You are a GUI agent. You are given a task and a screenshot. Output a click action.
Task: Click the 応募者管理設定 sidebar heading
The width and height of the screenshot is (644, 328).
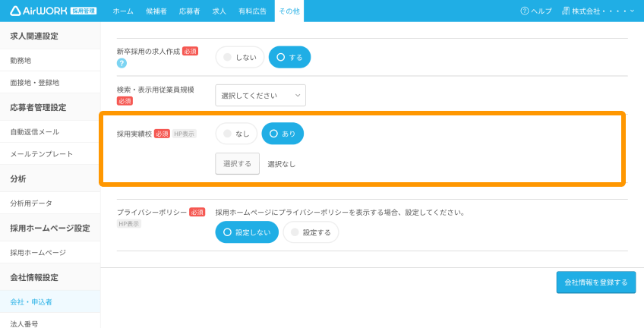click(x=38, y=108)
